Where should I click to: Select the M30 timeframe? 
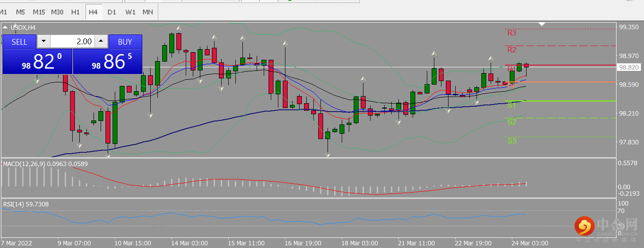57,12
